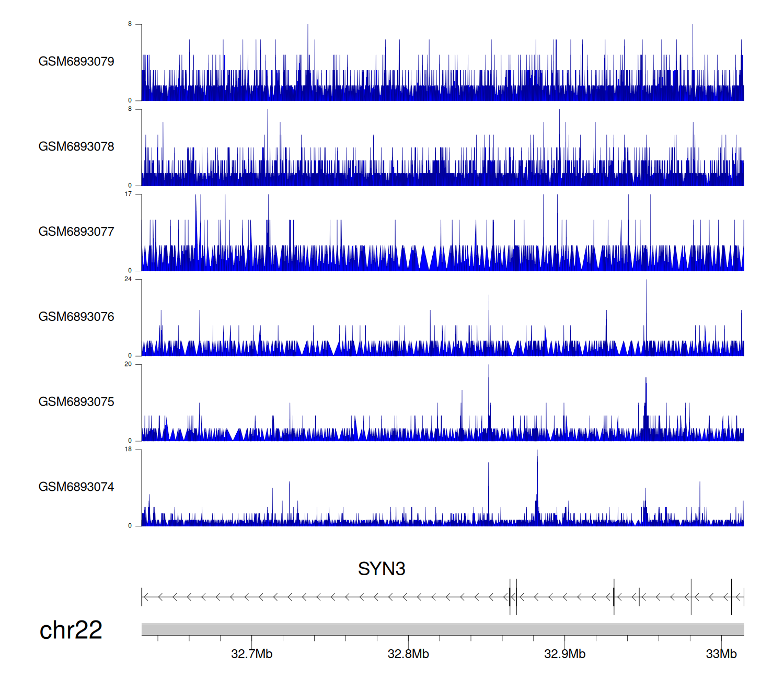Image resolution: width=784 pixels, height=690 pixels.
Task: Click y-axis maximum 17 on GSM6893077 track
Action: [x=128, y=194]
